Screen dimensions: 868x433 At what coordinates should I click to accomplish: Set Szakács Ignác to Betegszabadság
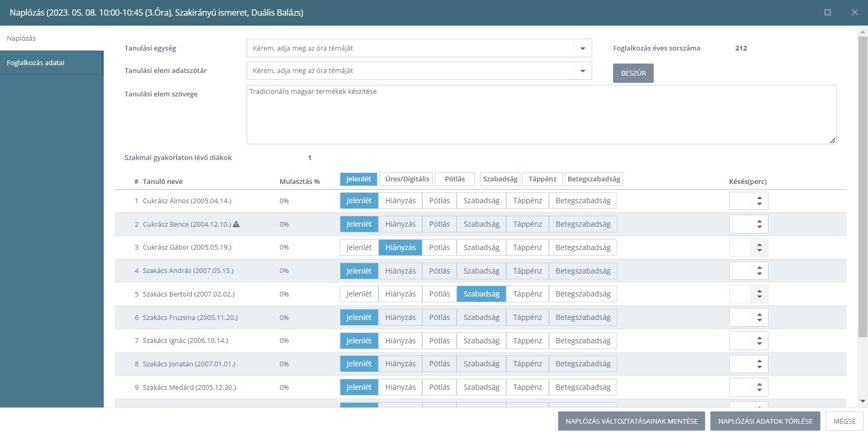coord(583,341)
